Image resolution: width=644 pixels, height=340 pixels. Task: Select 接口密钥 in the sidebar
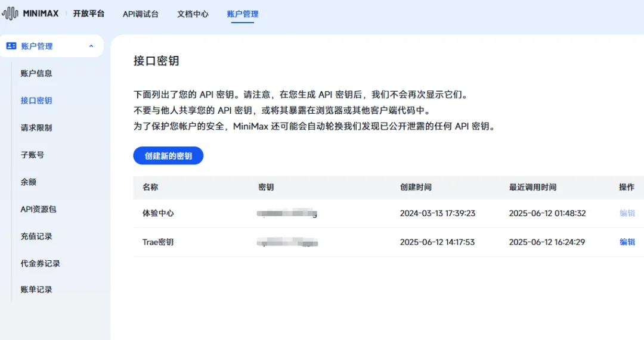[x=36, y=101]
